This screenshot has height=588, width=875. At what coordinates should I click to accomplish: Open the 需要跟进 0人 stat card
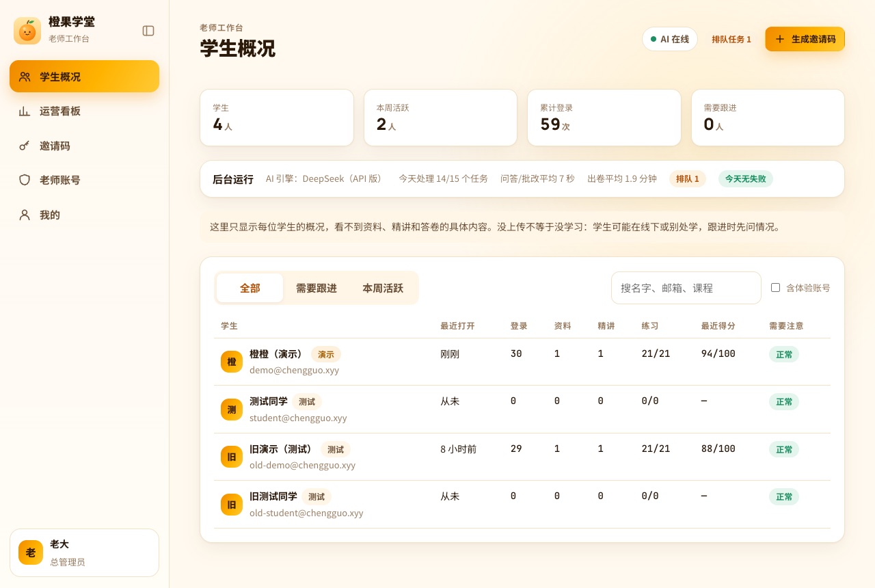click(768, 118)
